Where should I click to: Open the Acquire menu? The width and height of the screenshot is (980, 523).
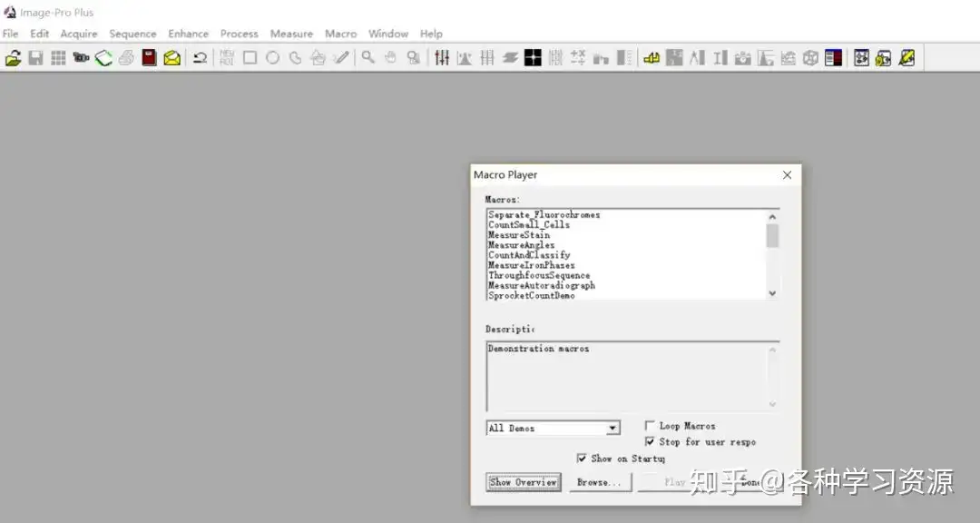click(79, 34)
